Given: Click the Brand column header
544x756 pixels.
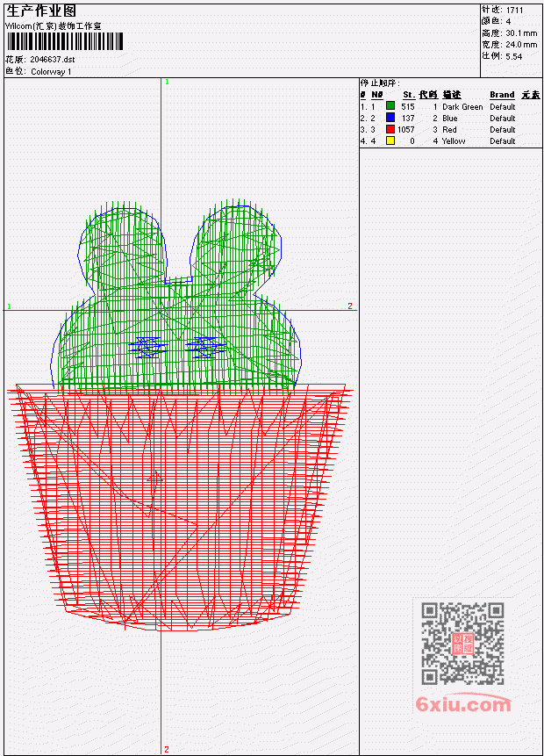Looking at the screenshot, I should (502, 95).
